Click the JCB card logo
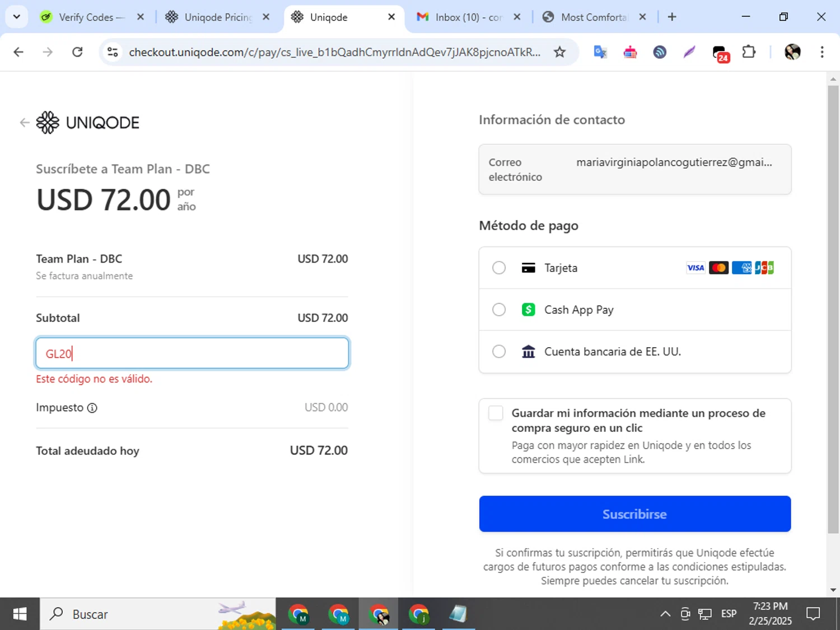The width and height of the screenshot is (840, 630). 764,268
